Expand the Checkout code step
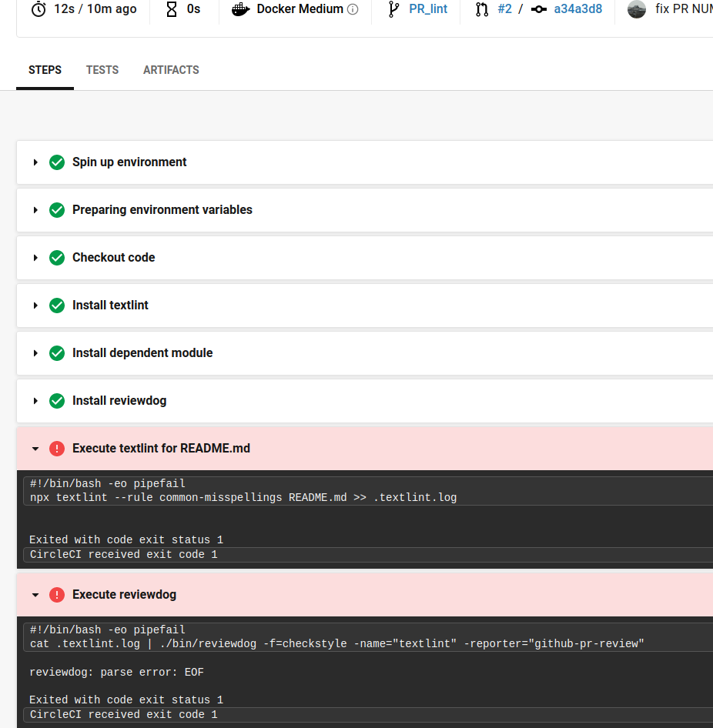 click(35, 257)
